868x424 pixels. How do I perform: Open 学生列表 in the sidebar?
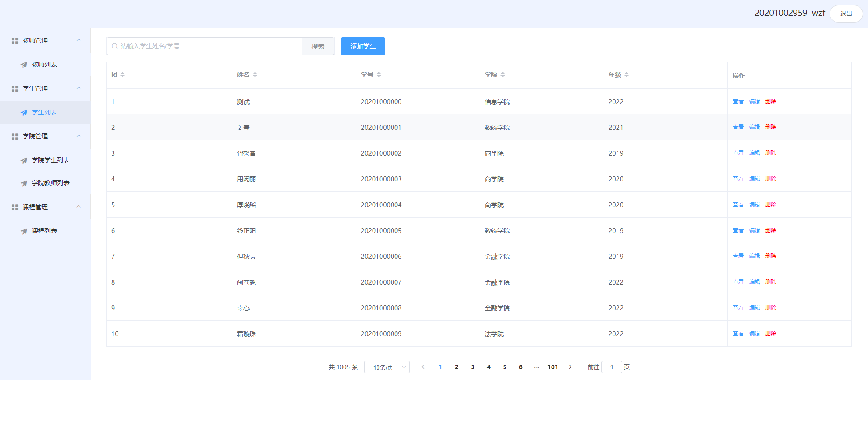45,112
